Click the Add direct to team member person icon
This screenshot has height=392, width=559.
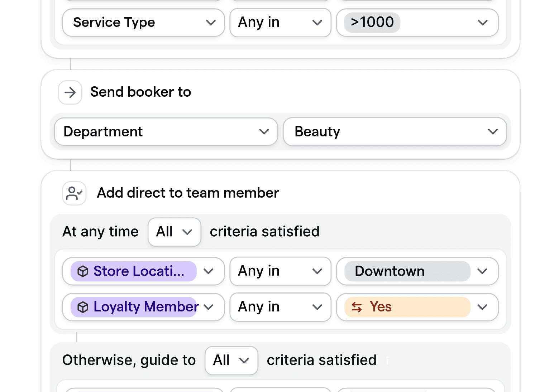click(74, 193)
